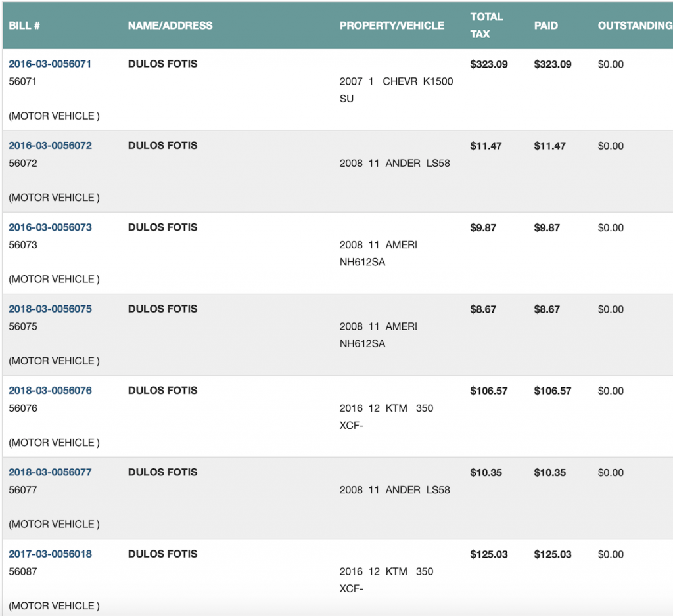Open bill 2018-03-0056075 link
The height and width of the screenshot is (616, 673).
click(x=50, y=309)
